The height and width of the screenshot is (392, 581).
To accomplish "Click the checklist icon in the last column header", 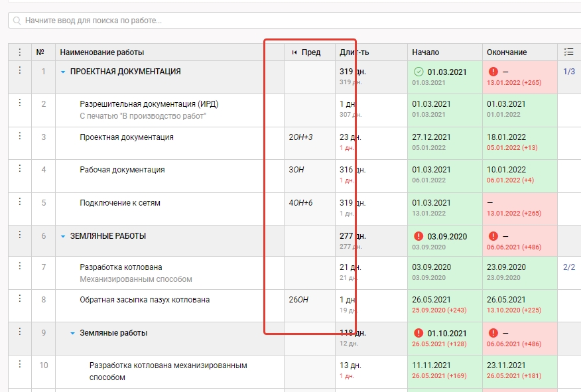I will [x=568, y=52].
